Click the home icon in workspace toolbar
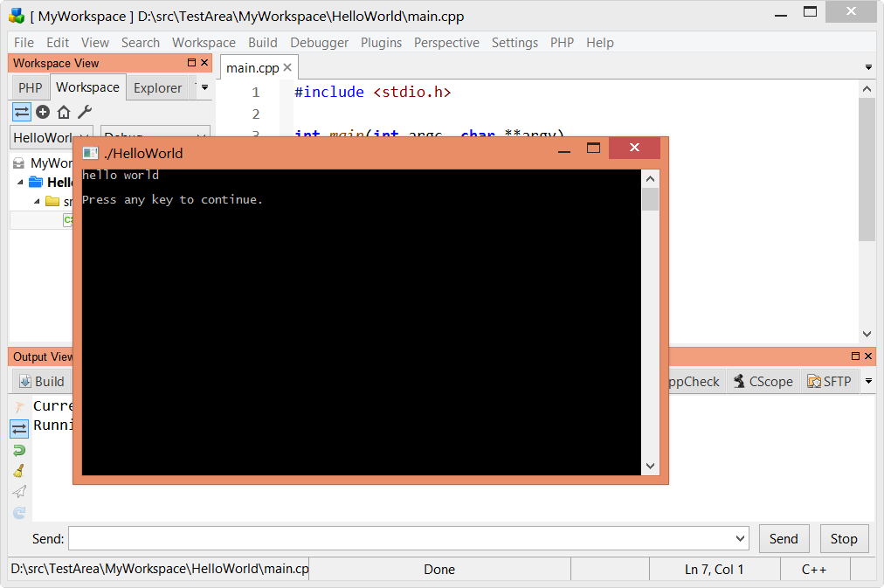 tap(64, 112)
